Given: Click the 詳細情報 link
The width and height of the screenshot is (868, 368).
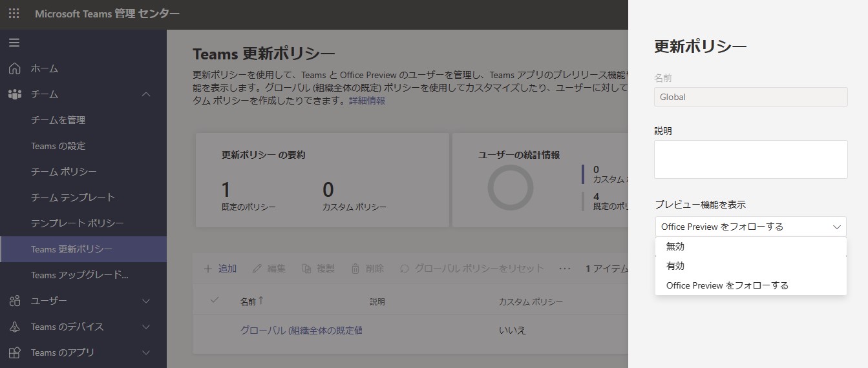Looking at the screenshot, I should 367,101.
